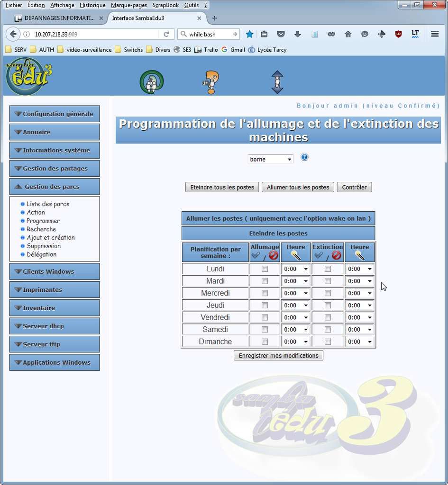448x485 pixels.
Task: Open a new tab with the plus icon
Action: [214, 18]
